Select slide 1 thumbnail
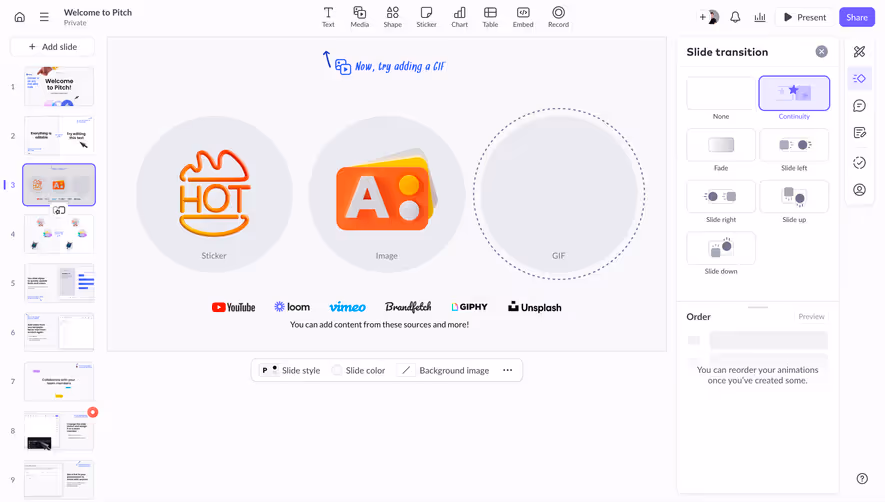The height and width of the screenshot is (502, 885). click(59, 86)
